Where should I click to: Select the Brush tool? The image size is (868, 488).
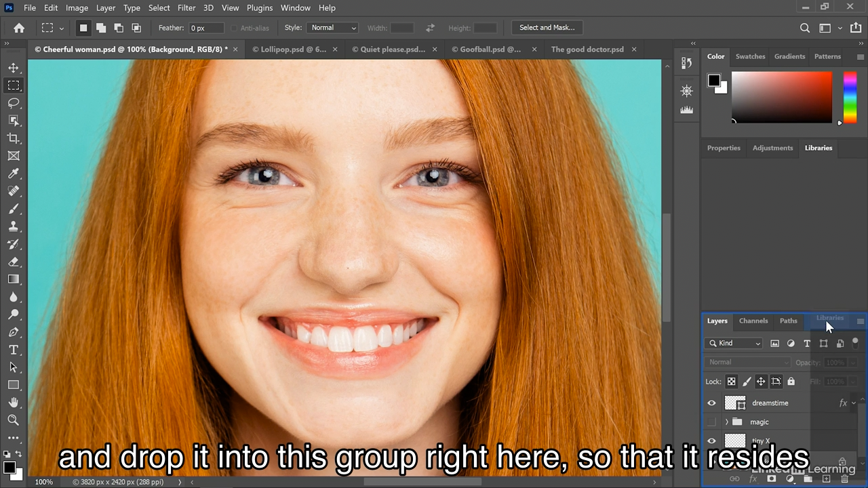14,209
